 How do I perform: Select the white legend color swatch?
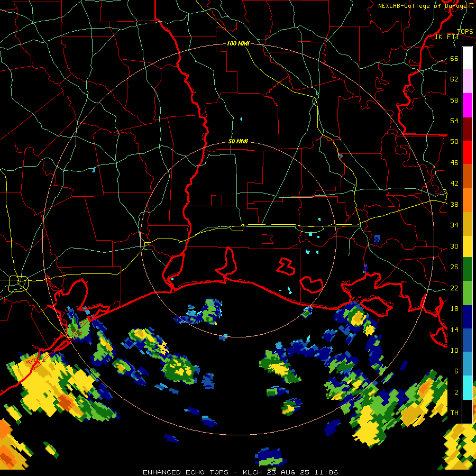click(467, 58)
